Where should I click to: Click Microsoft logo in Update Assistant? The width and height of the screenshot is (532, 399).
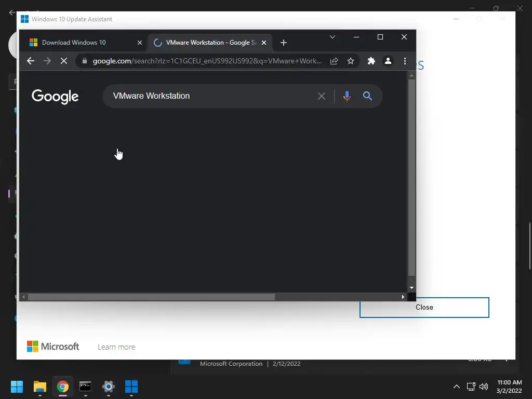point(53,347)
